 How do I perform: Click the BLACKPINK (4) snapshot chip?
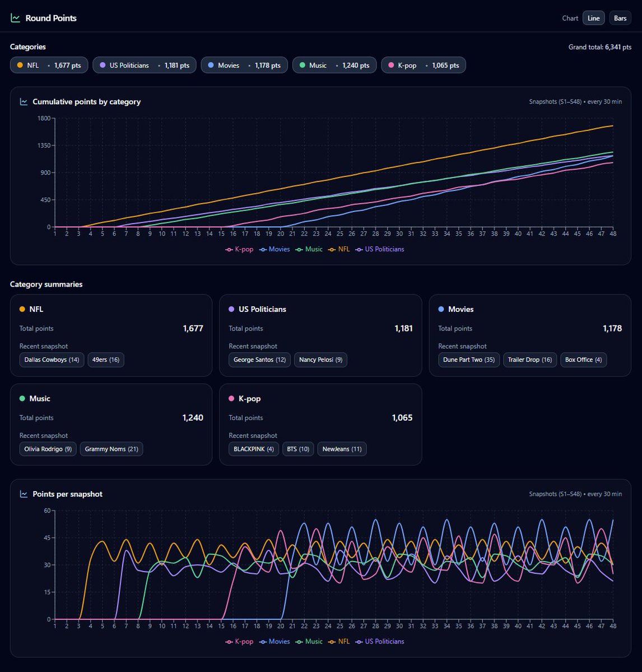(x=253, y=449)
